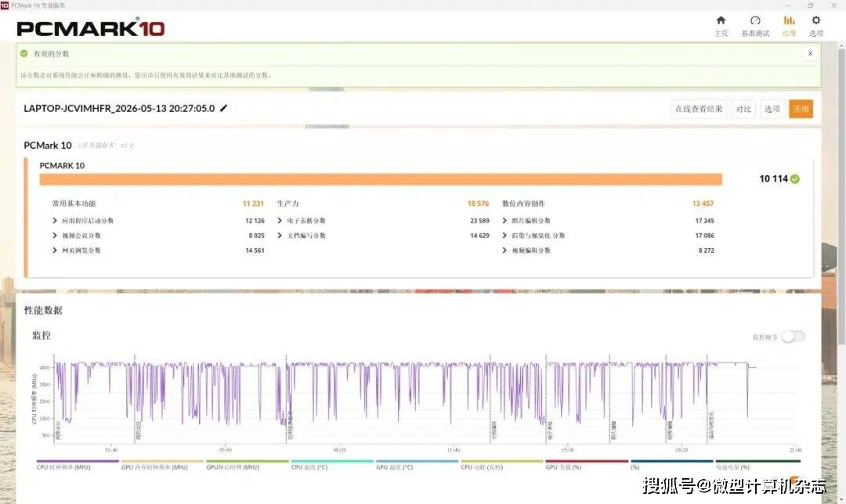
Task: Click the view results online (在线查看结果) button
Action: coord(699,109)
